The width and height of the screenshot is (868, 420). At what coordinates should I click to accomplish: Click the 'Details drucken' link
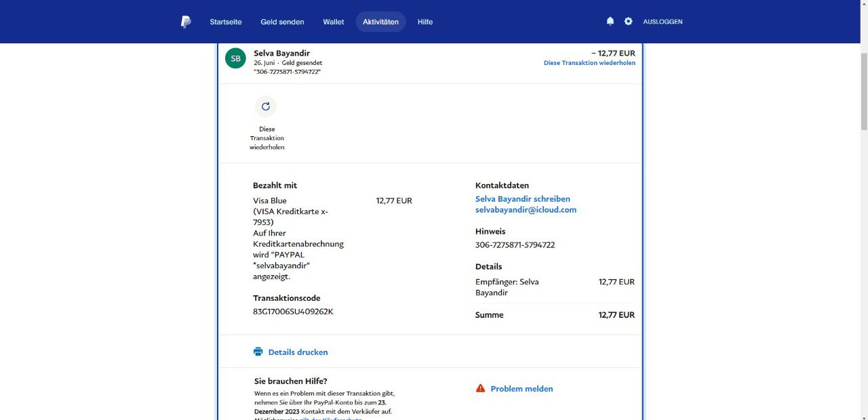pyautogui.click(x=298, y=352)
